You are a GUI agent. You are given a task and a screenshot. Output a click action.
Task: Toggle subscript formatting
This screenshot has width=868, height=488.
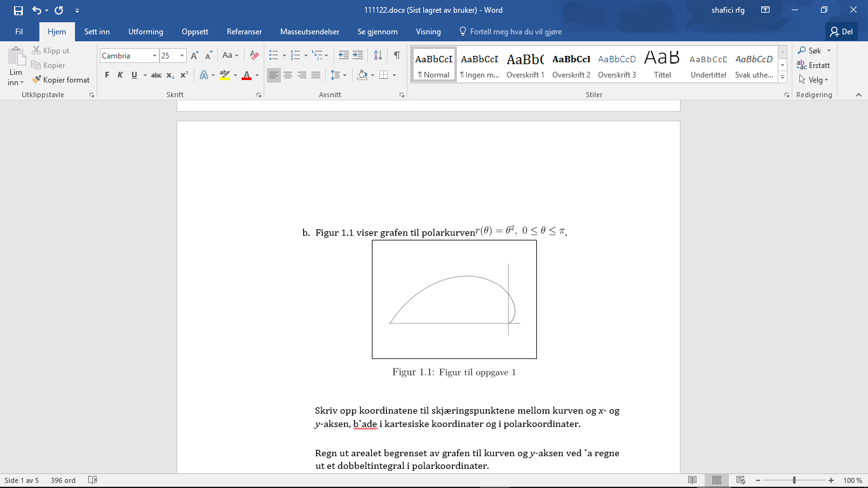pyautogui.click(x=170, y=75)
